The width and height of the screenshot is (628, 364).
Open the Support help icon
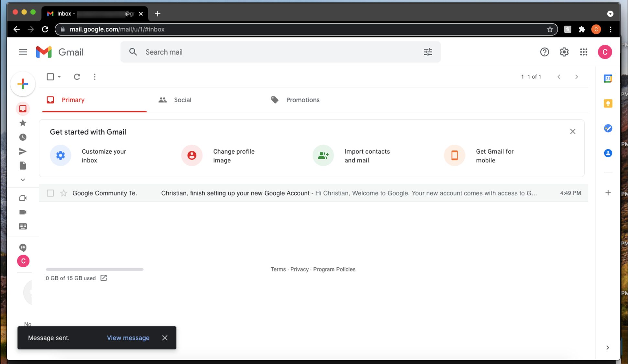point(545,52)
